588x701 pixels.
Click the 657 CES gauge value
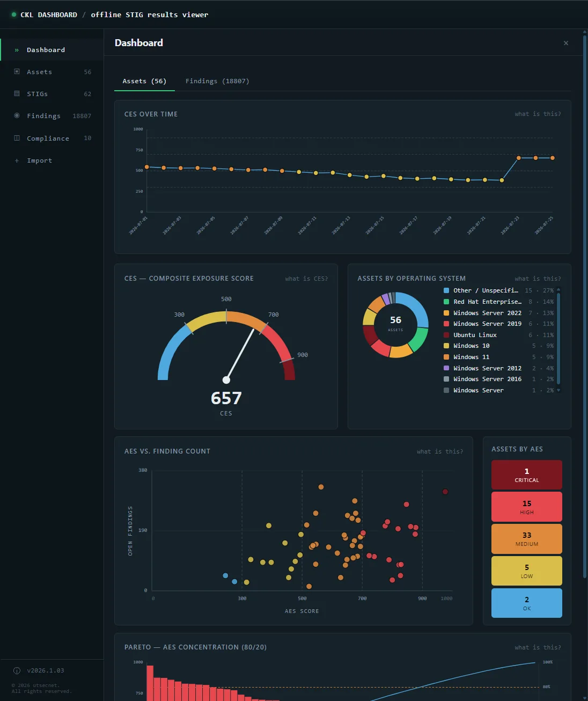226,398
